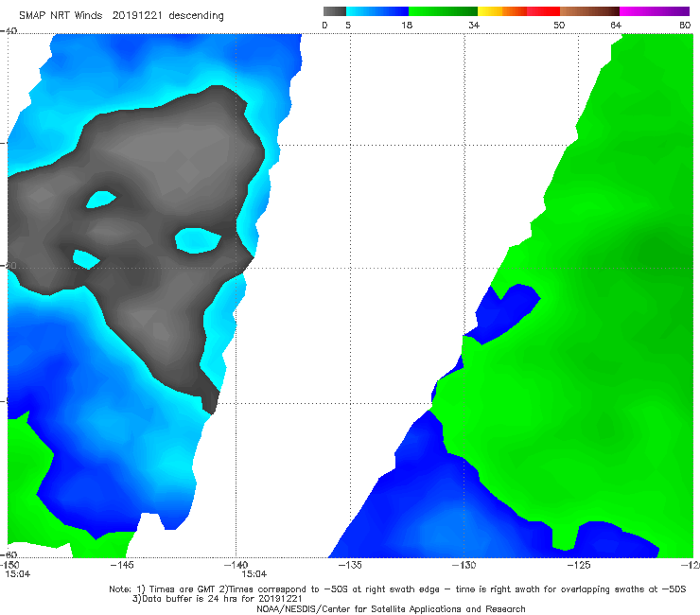Select the brown 50-64 color bar segment
The height and width of the screenshot is (615, 700).
(x=589, y=11)
